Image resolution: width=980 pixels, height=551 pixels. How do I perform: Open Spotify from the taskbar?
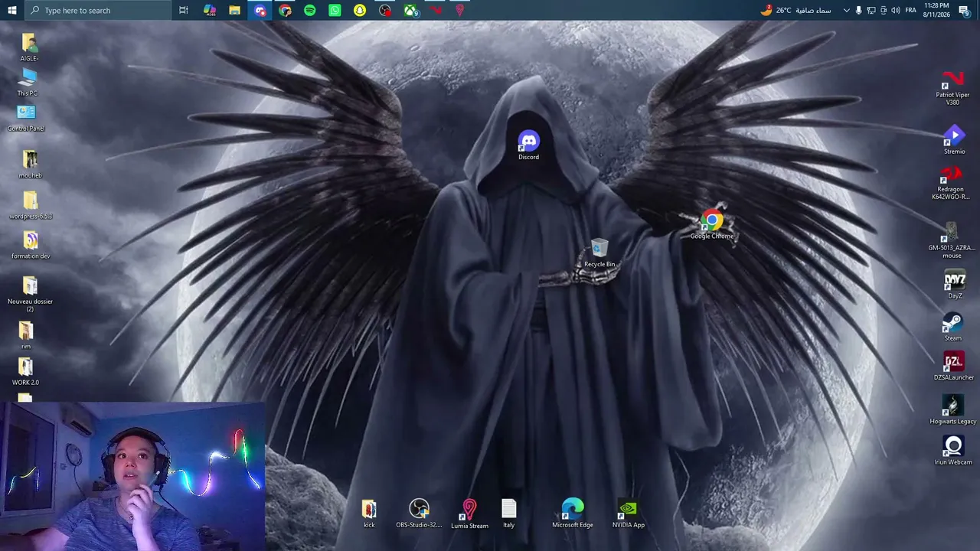(310, 10)
